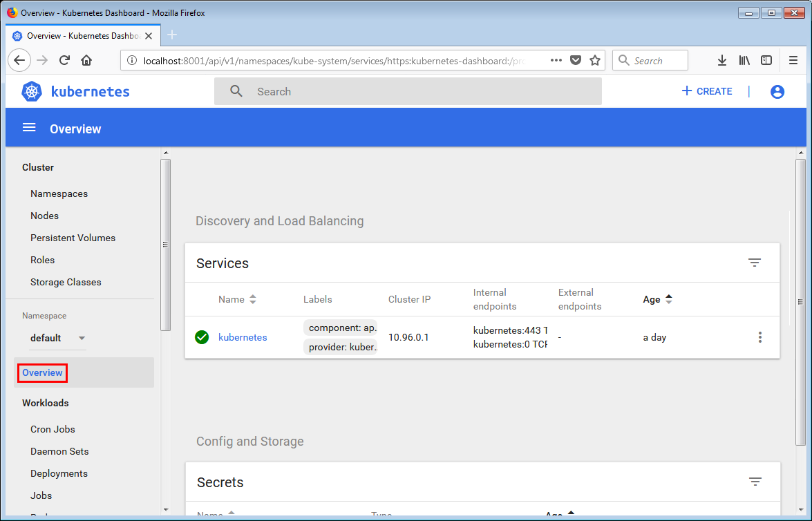Click main content scrollbar up arrow
The width and height of the screenshot is (812, 521).
tap(801, 153)
